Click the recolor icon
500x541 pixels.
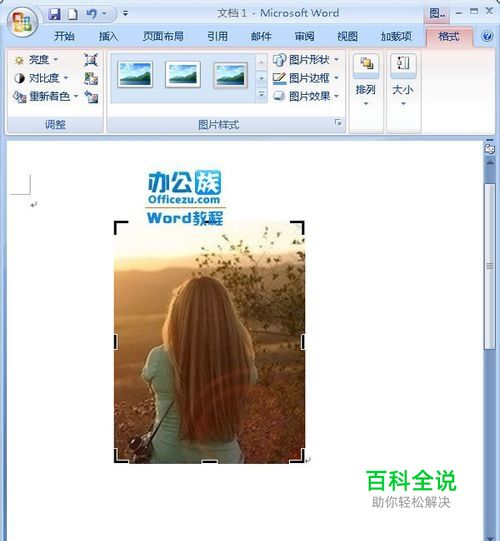point(20,97)
